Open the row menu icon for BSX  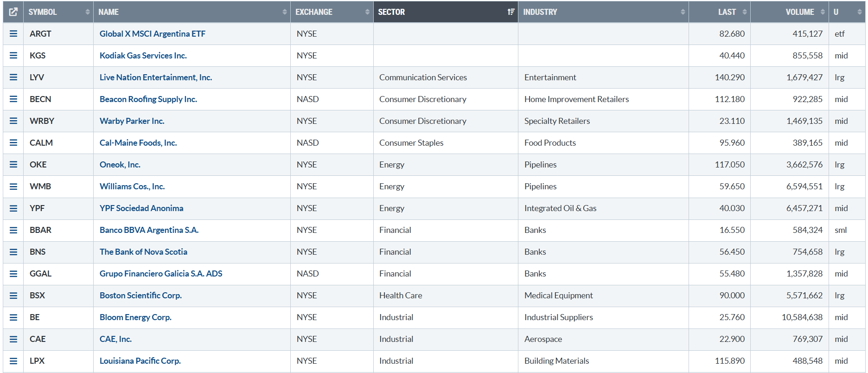click(x=13, y=296)
